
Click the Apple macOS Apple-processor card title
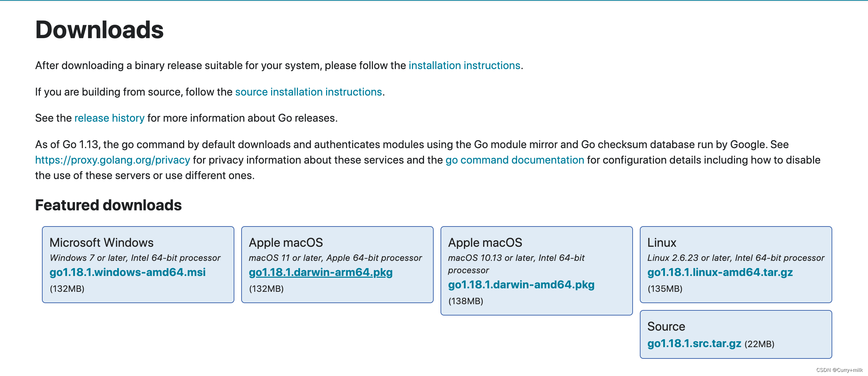[286, 243]
